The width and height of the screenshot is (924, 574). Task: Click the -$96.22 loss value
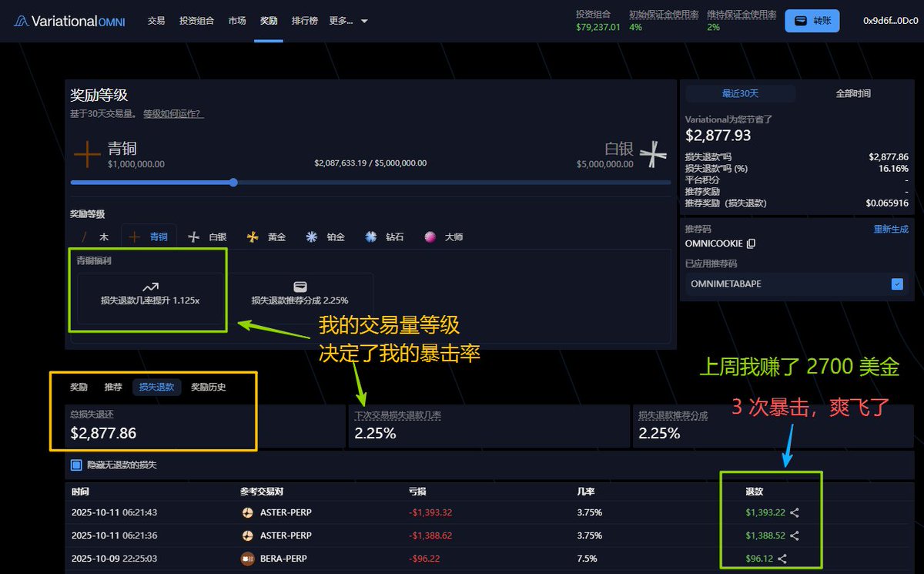coord(425,559)
